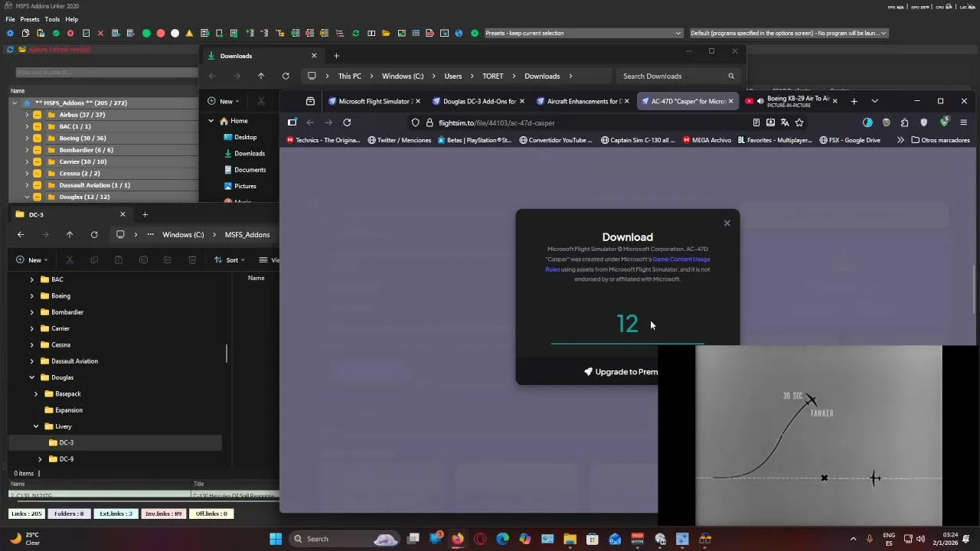Click the 'Inv.links : 89' pink status indicator
The image size is (980, 551).
[164, 514]
